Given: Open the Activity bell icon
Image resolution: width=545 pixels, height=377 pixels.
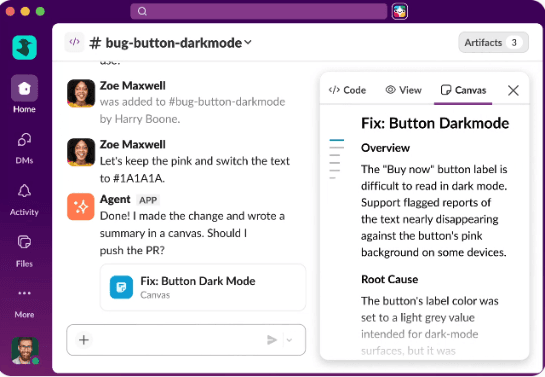Looking at the screenshot, I should 24,191.
